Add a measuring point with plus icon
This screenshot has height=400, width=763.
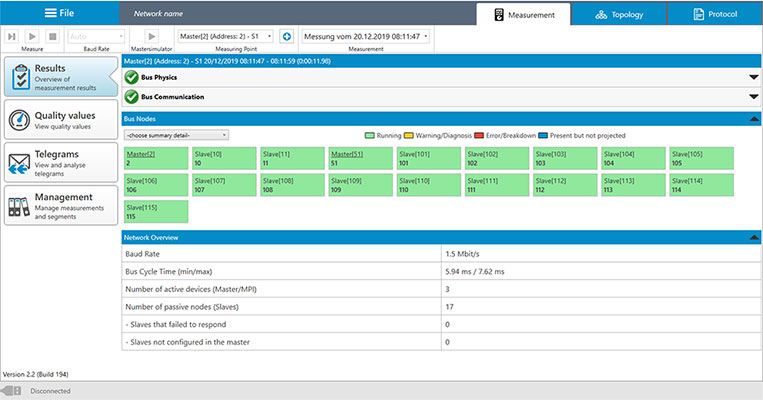point(287,36)
